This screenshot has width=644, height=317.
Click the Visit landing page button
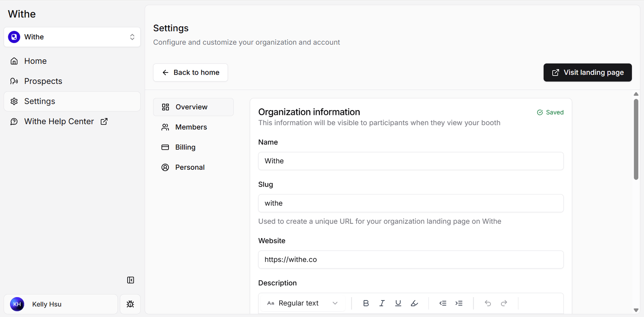click(x=588, y=72)
